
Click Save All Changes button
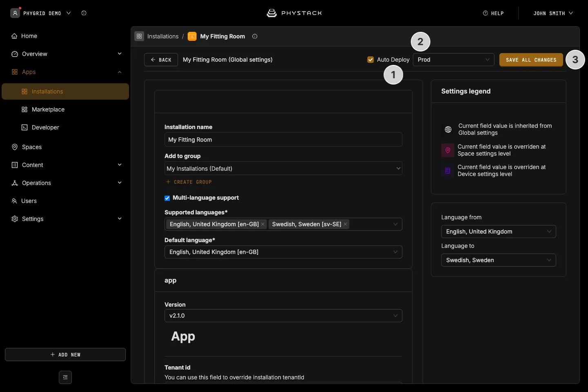point(531,60)
